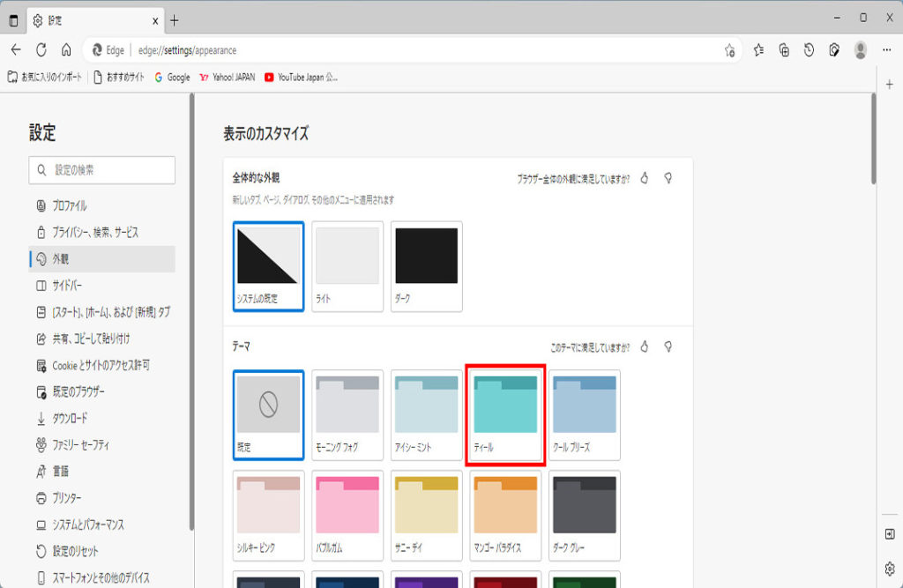Viewport: 903px width, 588px height.
Task: Reload the page with the refresh icon
Action: click(x=41, y=50)
